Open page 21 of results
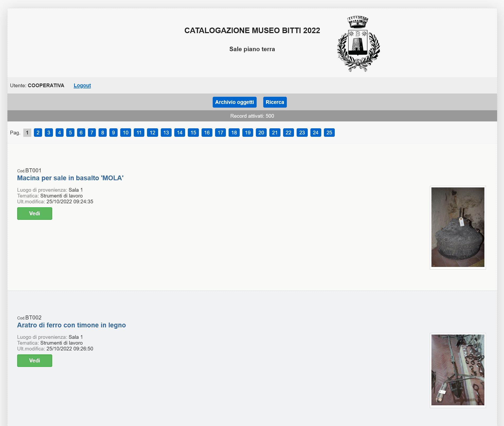Screen dimensions: 504x426 coord(275,133)
